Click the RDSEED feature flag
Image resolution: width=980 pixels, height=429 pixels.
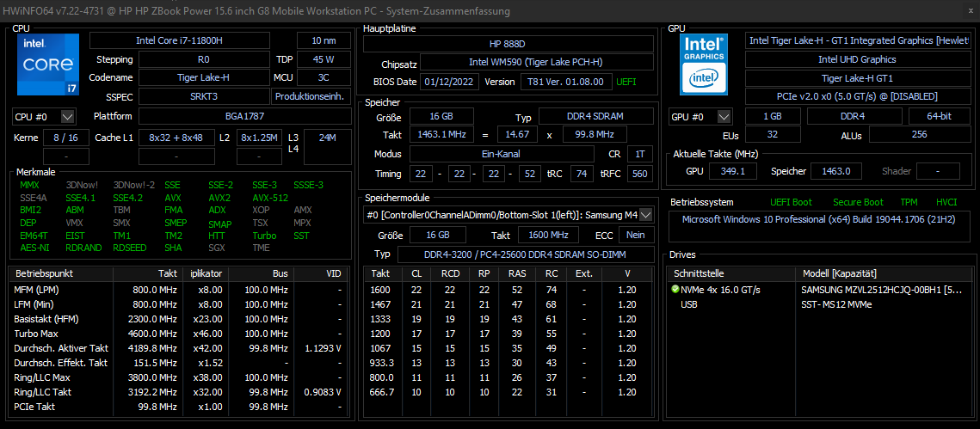pos(130,248)
